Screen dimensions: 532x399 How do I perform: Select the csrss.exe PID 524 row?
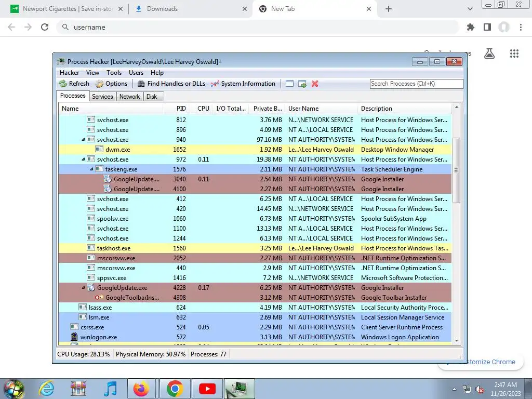(x=255, y=327)
